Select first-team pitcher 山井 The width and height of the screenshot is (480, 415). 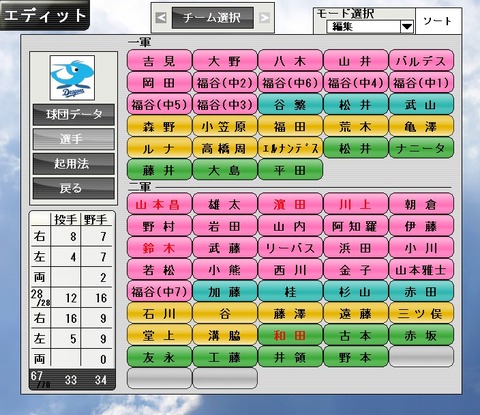tap(356, 60)
